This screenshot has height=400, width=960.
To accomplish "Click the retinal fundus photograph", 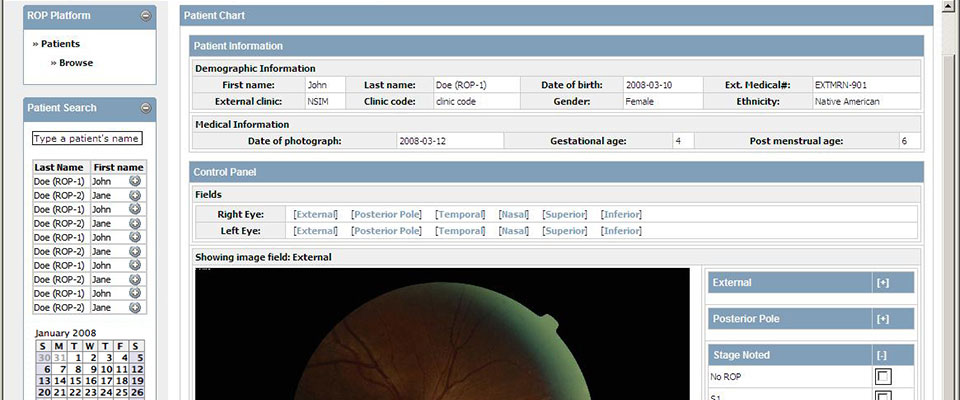I will 442,334.
